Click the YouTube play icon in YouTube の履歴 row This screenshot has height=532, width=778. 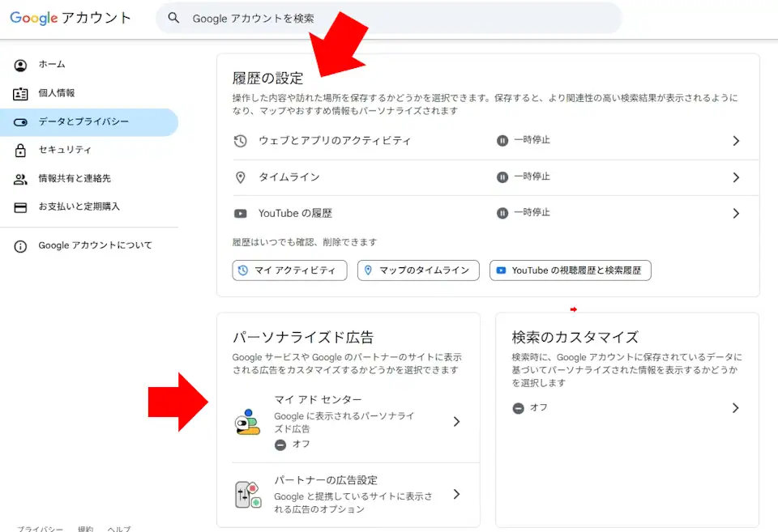[x=240, y=214]
